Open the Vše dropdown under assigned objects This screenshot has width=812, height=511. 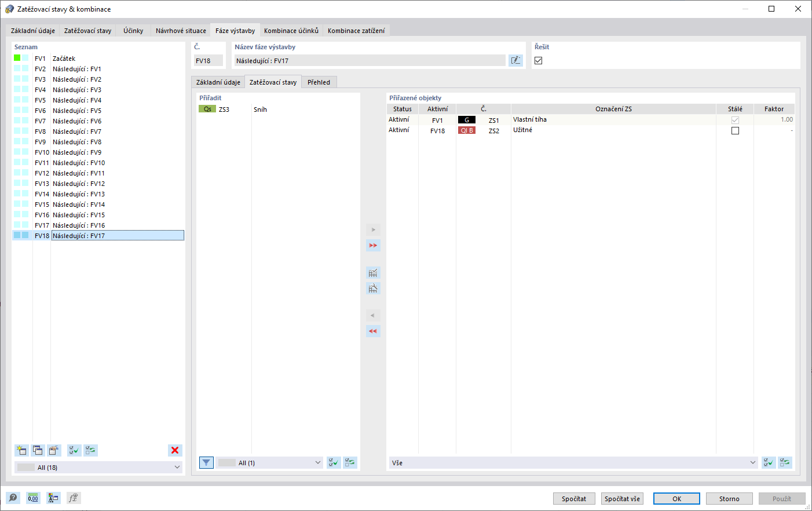point(573,462)
